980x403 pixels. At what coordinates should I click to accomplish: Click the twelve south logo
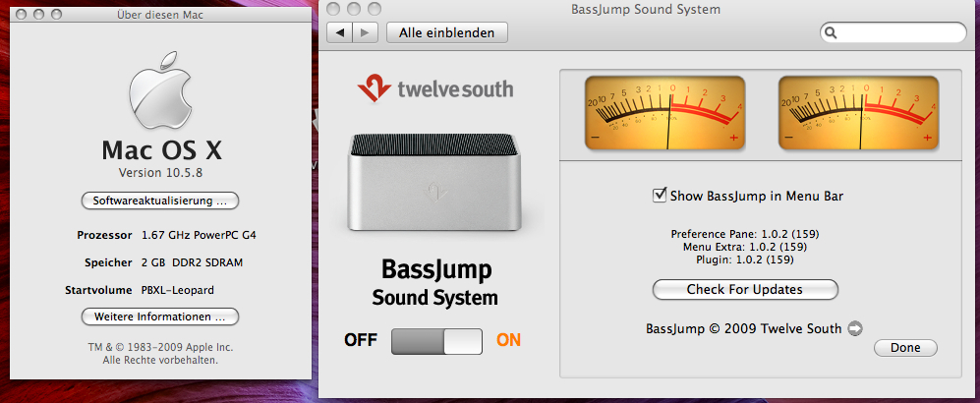(435, 88)
